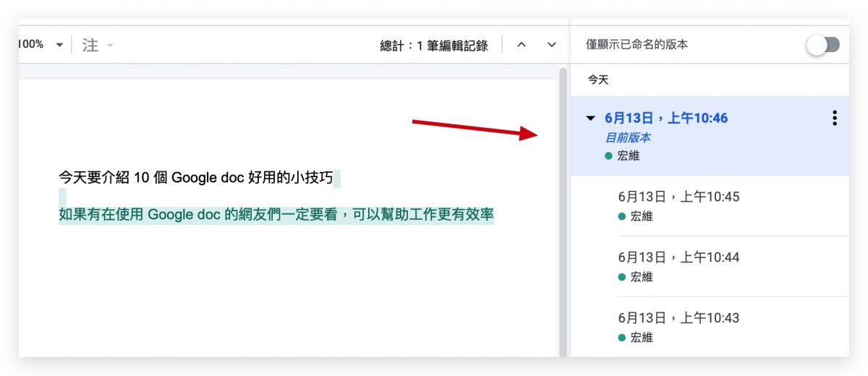Click the green highlighted line 如果有在使用 Google doc
Viewport: 868px width, 376px height.
276,215
